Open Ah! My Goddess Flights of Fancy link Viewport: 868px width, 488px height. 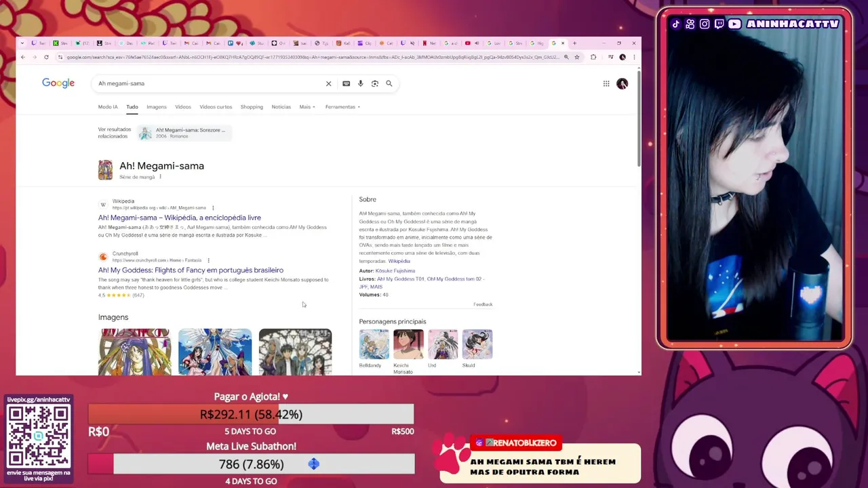191,270
